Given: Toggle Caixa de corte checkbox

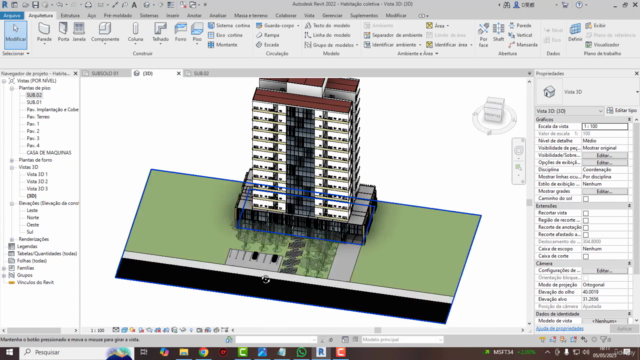Looking at the screenshot, I should [586, 256].
